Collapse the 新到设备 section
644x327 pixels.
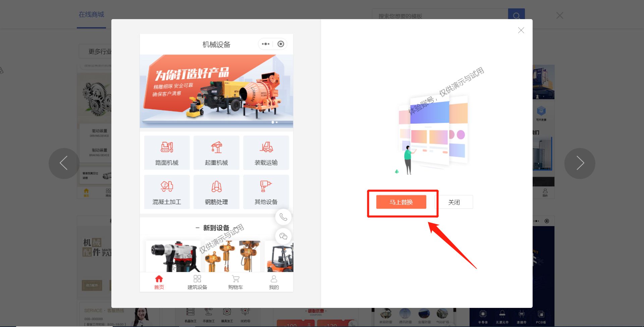coord(198,227)
